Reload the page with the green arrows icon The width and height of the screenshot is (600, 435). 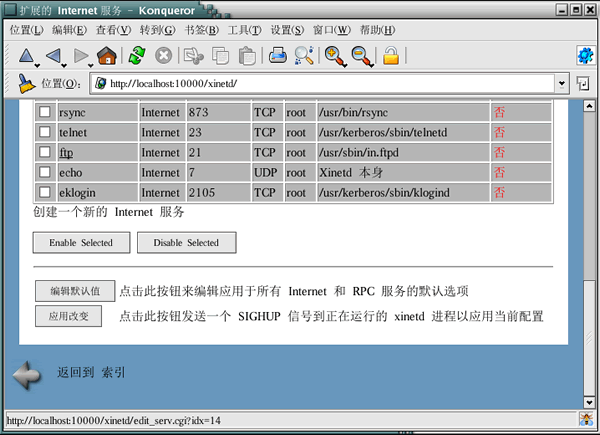[137, 56]
